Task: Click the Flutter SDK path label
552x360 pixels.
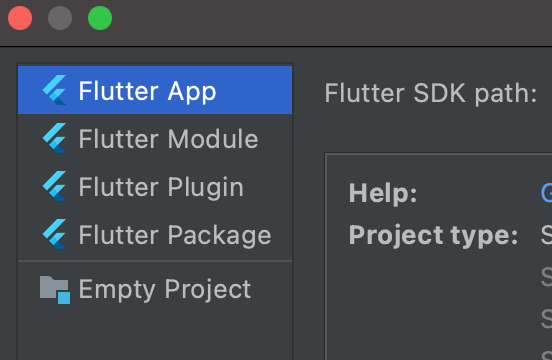Action: coord(431,94)
